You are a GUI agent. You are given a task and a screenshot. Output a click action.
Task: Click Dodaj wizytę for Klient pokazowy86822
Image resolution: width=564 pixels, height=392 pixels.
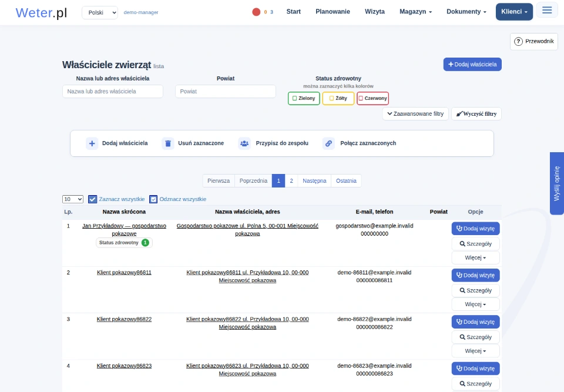click(475, 322)
